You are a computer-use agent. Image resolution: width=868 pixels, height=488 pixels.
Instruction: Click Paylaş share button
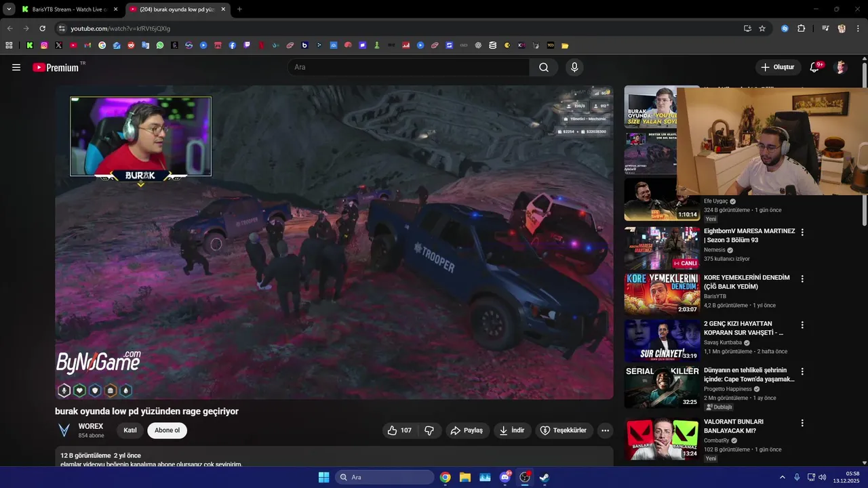(x=467, y=430)
